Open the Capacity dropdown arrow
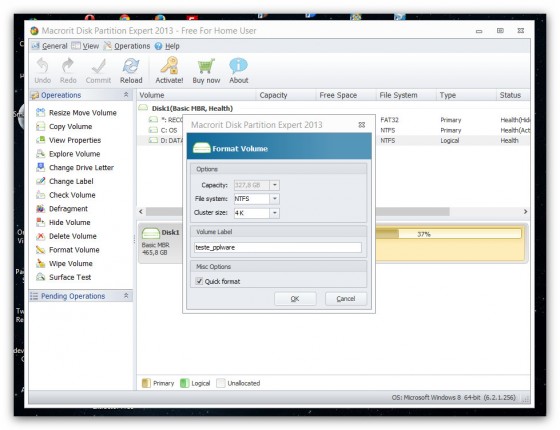This screenshot has height=430, width=560. (275, 185)
